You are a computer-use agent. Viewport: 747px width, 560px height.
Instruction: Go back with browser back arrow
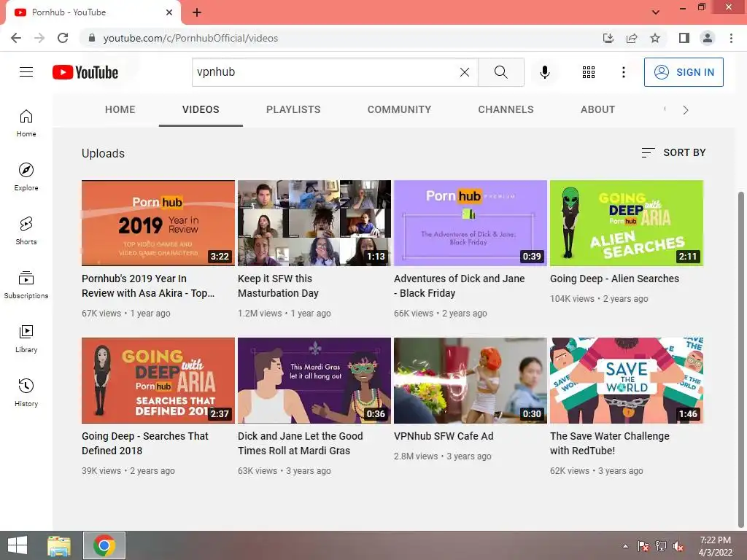(x=16, y=38)
